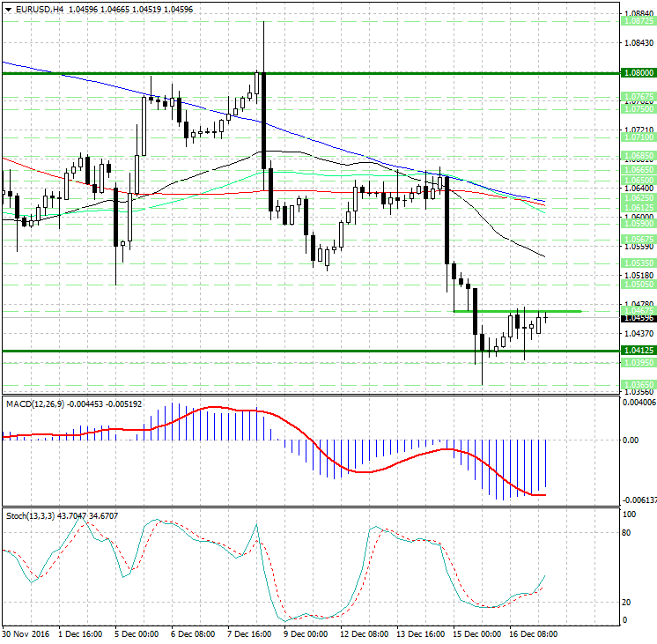Click the 16 Dec 08:00 time label

pos(534,633)
